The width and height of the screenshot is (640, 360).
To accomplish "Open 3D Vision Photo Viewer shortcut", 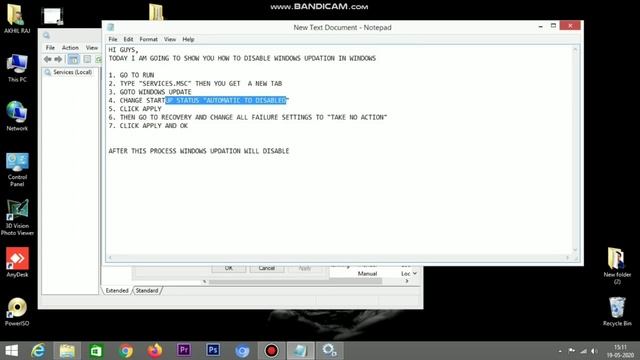I will [17, 218].
